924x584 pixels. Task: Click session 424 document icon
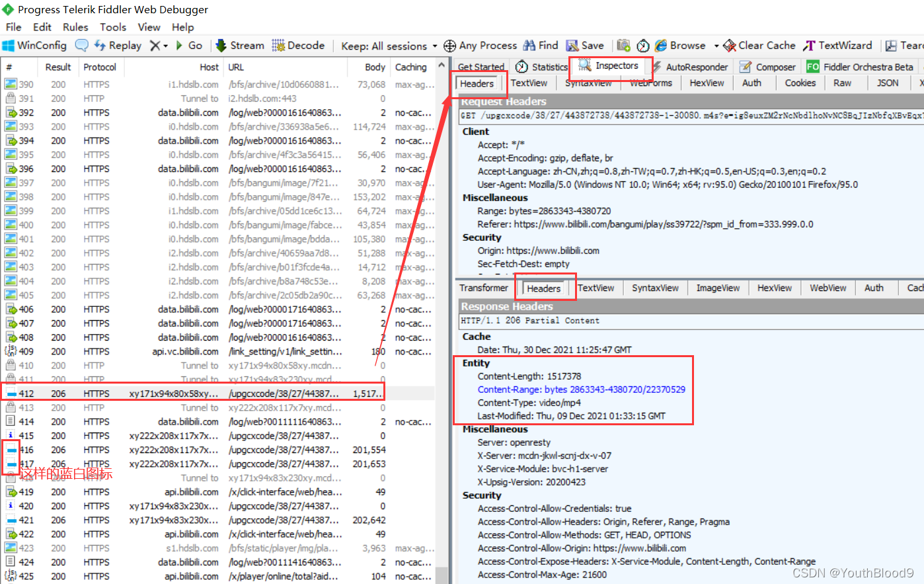click(11, 562)
